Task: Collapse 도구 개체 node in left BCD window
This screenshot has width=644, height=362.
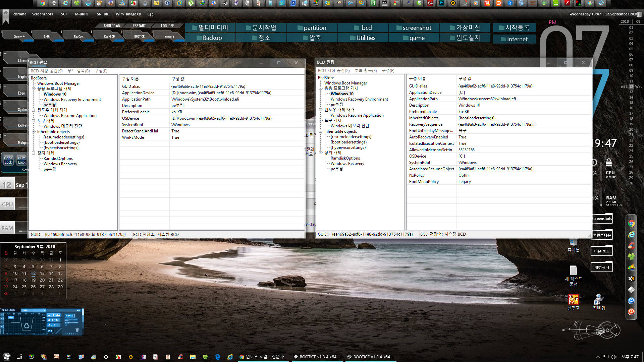Action: pos(34,121)
